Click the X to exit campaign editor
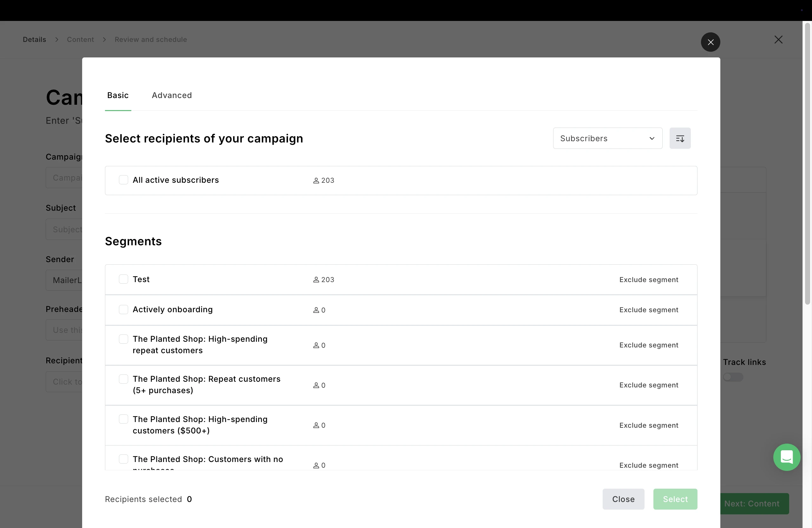The height and width of the screenshot is (528, 812). (778, 40)
